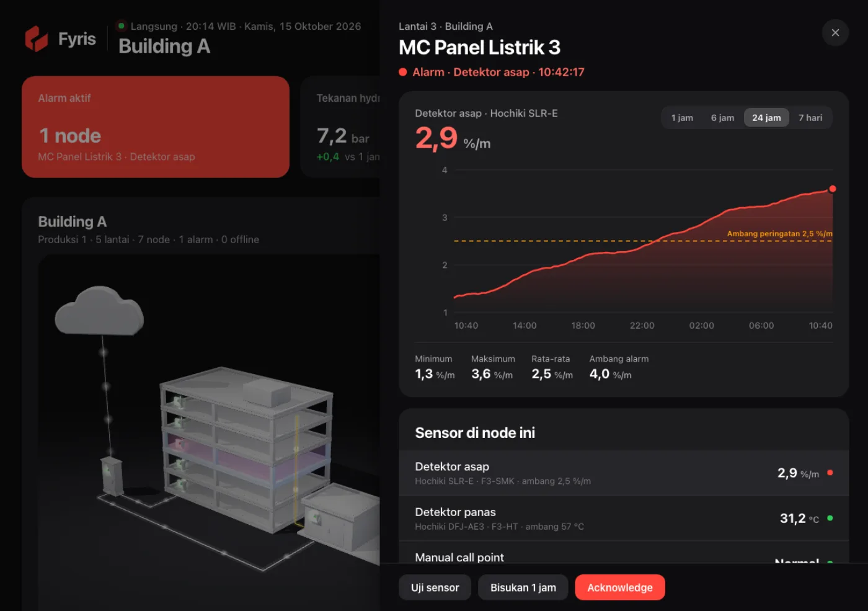Screen dimensions: 868x611
Task: Open the Alarm aktif 1 node card
Action: [156, 127]
